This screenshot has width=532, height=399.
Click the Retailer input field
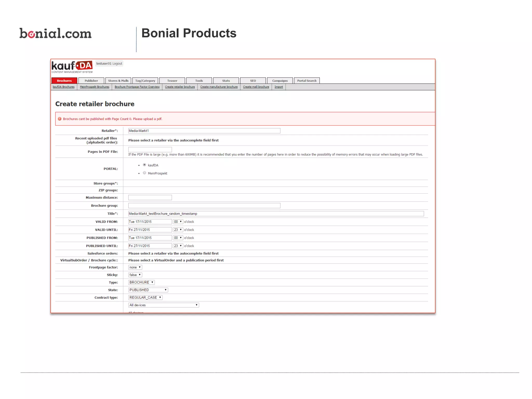click(204, 131)
